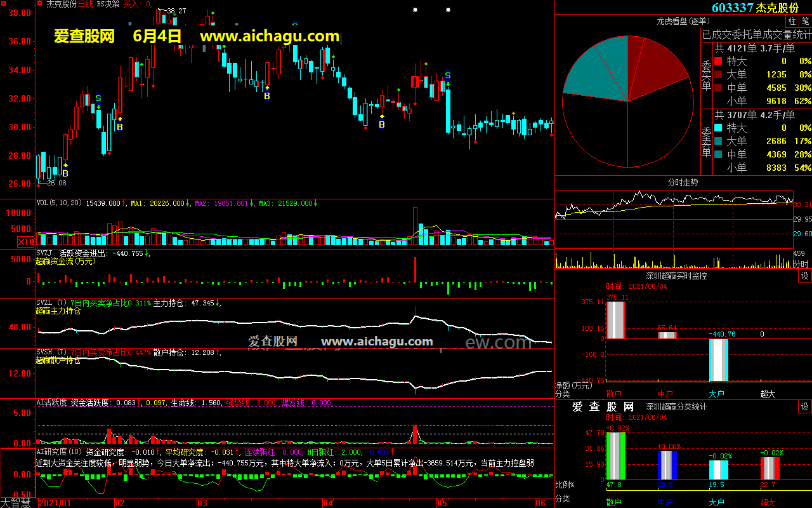Click the 中单 buy count 4585

776,88
